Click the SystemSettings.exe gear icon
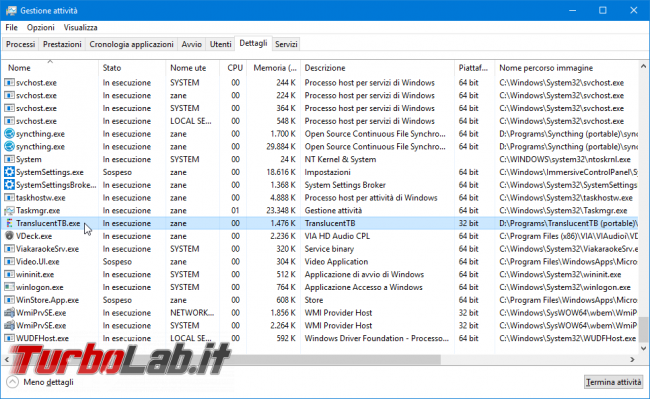This screenshot has width=650, height=399. pos(9,172)
